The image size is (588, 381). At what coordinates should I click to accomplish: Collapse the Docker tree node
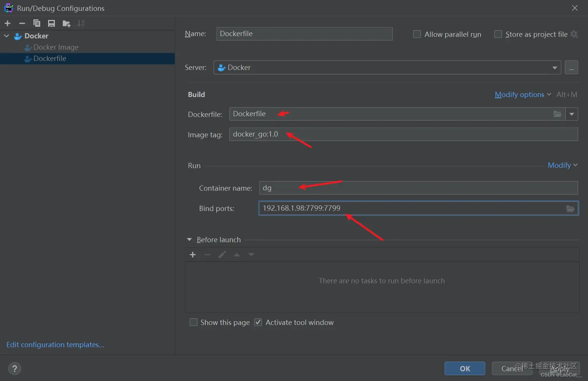(x=7, y=36)
